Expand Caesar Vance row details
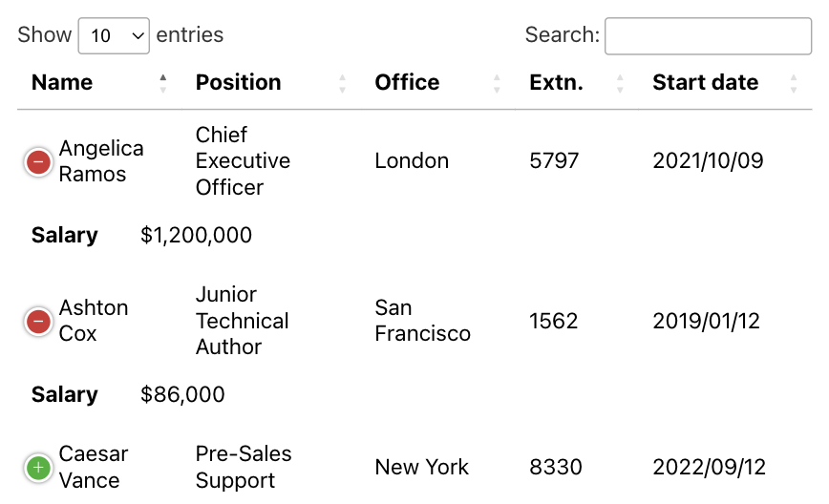The width and height of the screenshot is (829, 504). (38, 468)
